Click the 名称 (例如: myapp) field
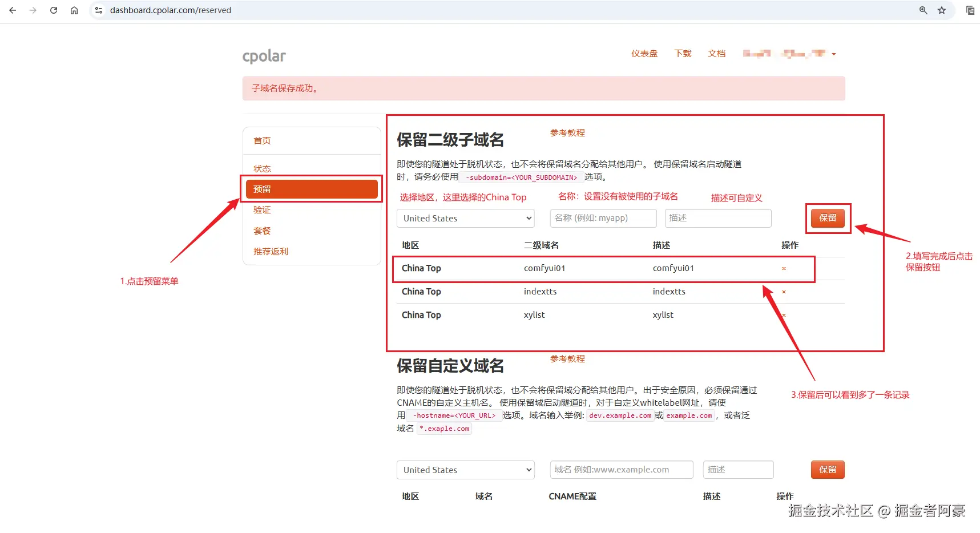The image size is (980, 533). point(603,218)
